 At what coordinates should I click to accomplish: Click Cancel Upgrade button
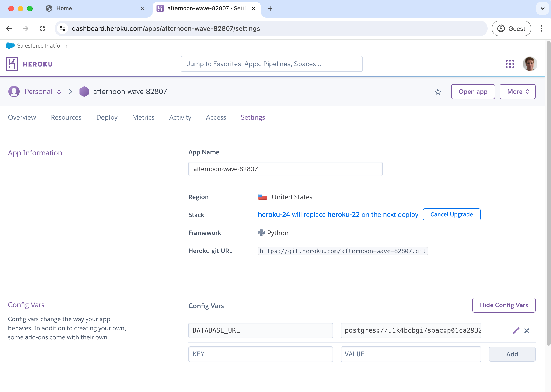pos(451,214)
